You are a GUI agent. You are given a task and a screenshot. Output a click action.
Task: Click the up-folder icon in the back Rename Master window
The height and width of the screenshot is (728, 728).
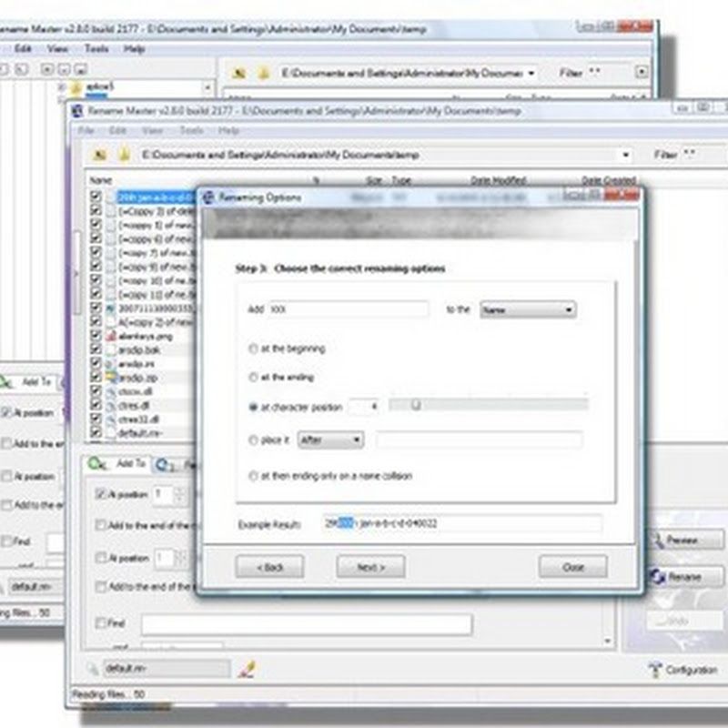pyautogui.click(x=238, y=73)
